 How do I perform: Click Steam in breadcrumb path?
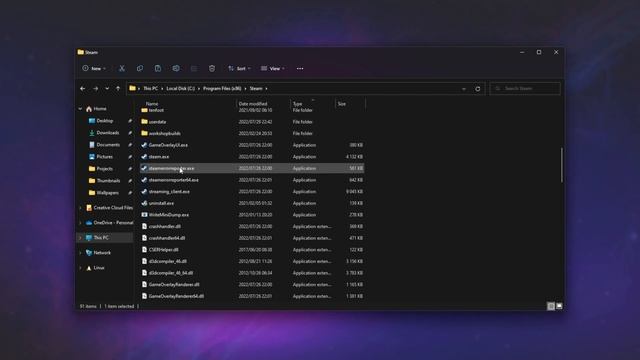(x=256, y=89)
